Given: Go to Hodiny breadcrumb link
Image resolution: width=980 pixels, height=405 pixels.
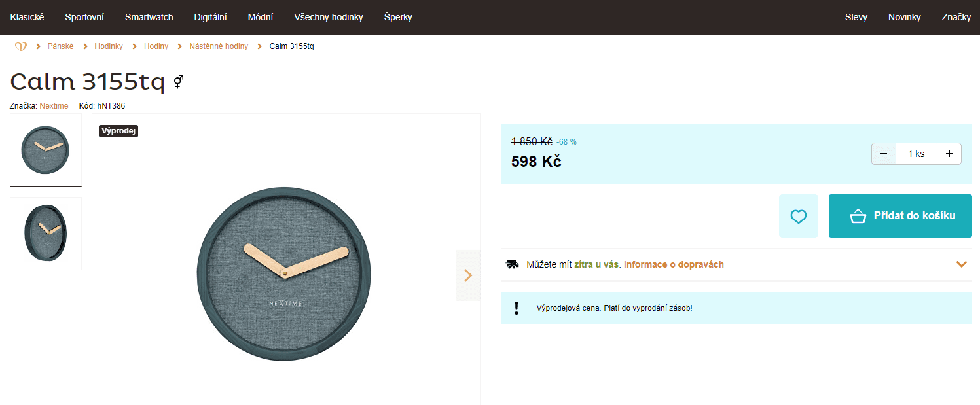Looking at the screenshot, I should tap(156, 46).
